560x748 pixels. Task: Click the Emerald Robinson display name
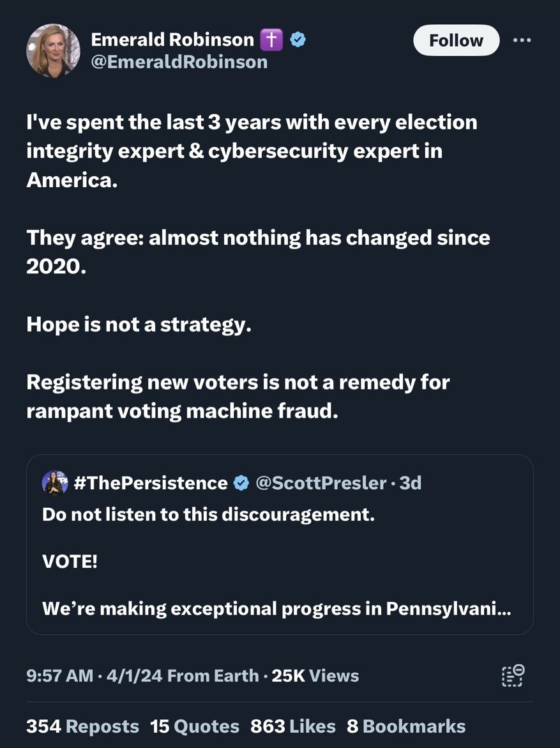172,40
